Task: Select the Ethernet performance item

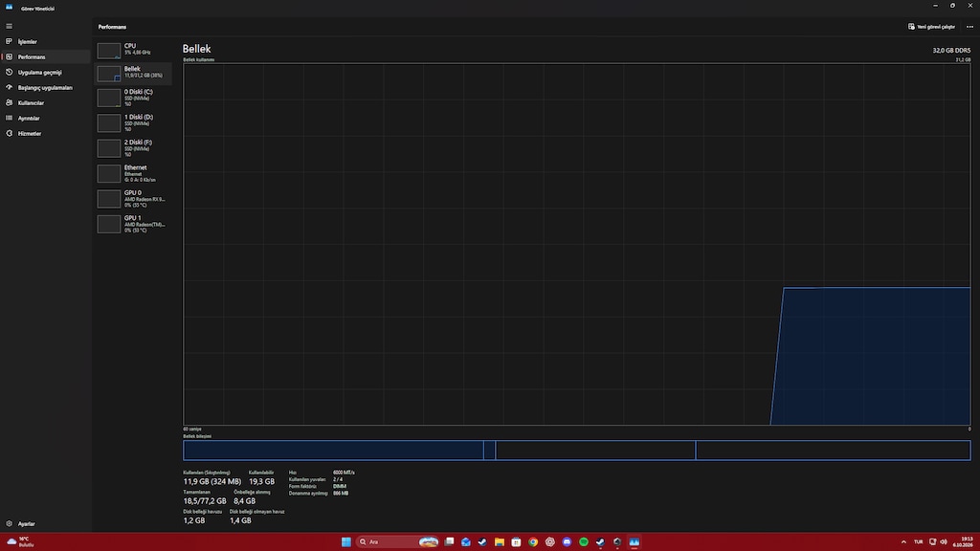Action: click(133, 174)
